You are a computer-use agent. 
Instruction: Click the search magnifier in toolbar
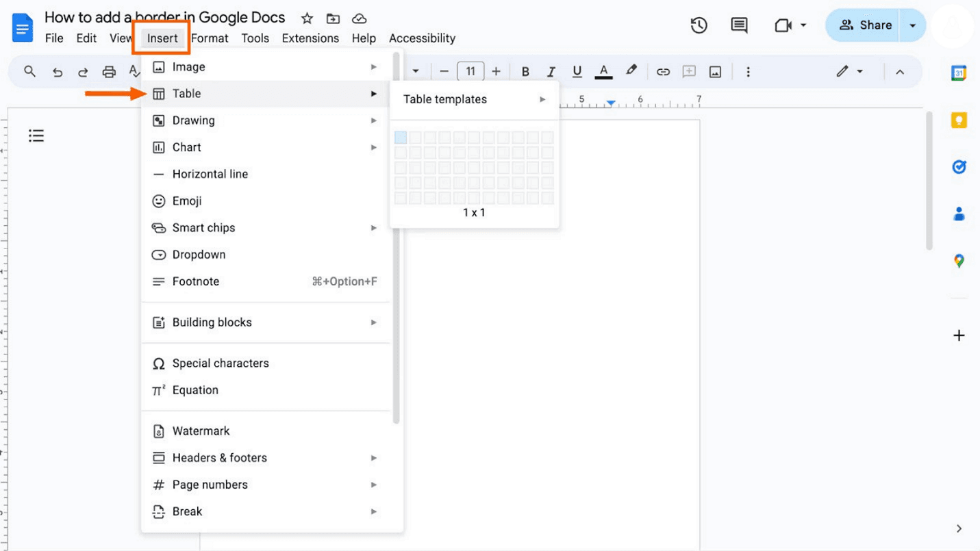29,71
